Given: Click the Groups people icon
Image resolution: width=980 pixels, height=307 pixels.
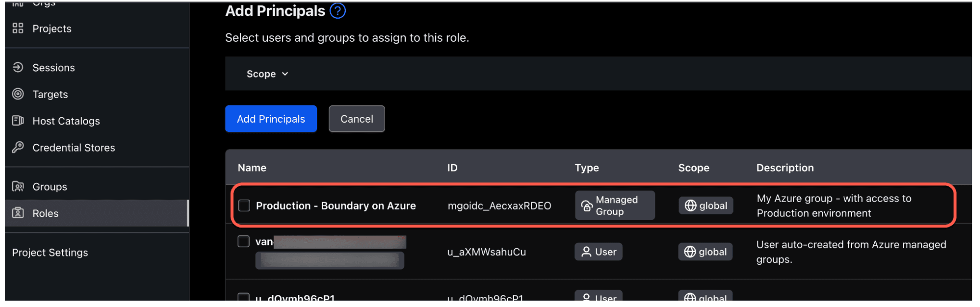Looking at the screenshot, I should [x=18, y=186].
